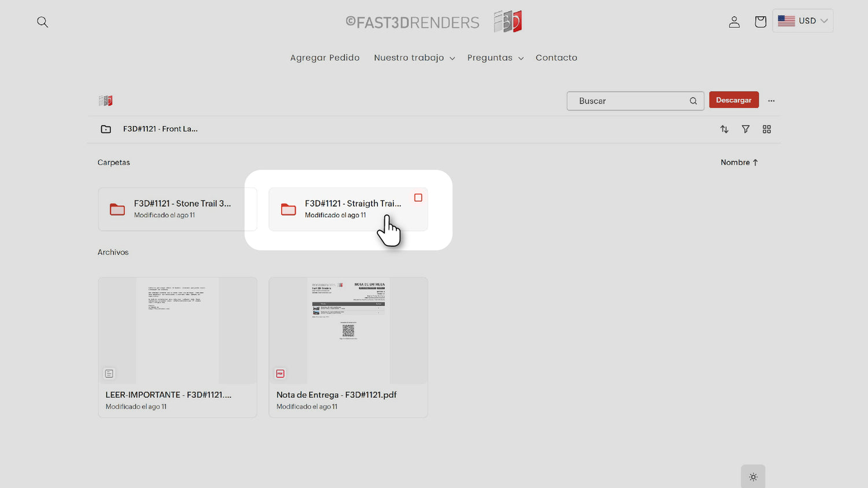Open the F3D#1121 Stone Trail folder
Screen dimensions: 868x488
(177, 209)
